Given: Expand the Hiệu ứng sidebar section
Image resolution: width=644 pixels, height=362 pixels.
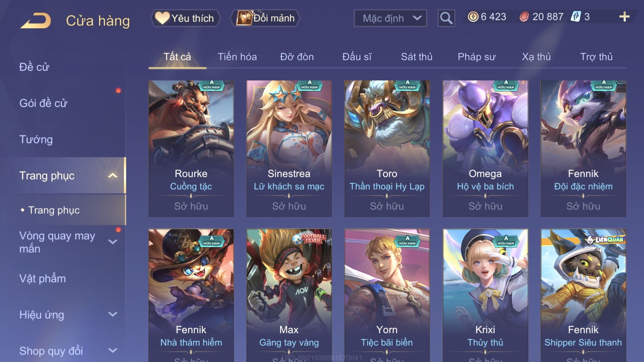Looking at the screenshot, I should pyautogui.click(x=113, y=314).
